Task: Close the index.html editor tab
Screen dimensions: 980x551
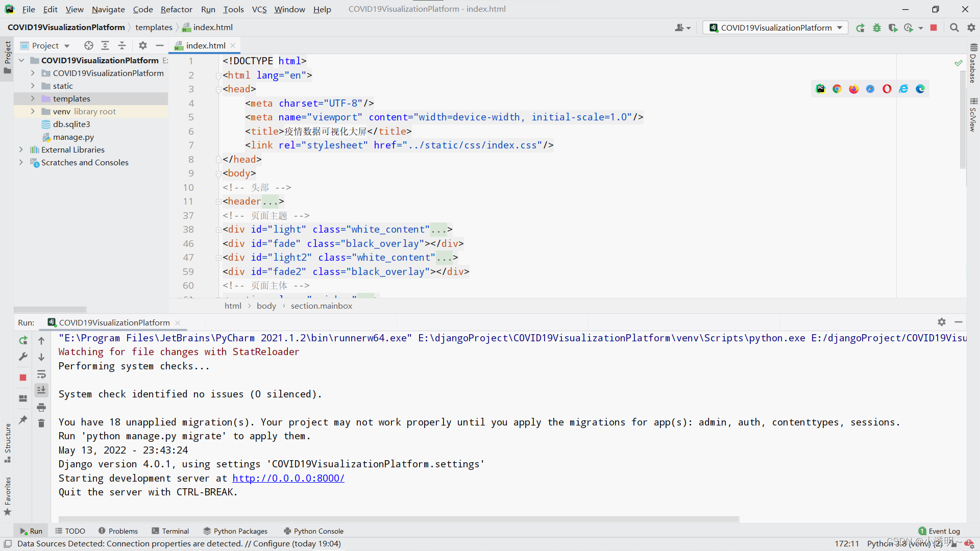Action: click(x=233, y=45)
